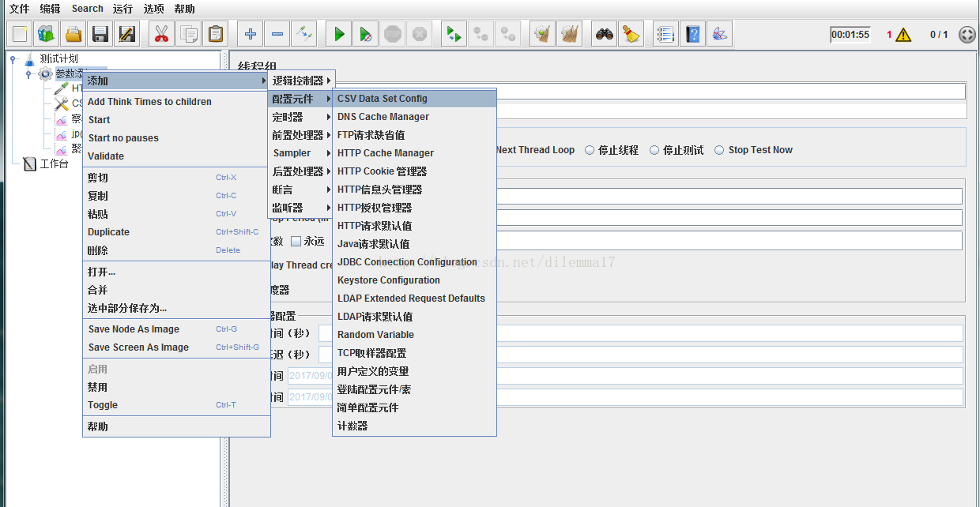
Task: Expand the 后置处理器 submenu
Action: [x=301, y=171]
